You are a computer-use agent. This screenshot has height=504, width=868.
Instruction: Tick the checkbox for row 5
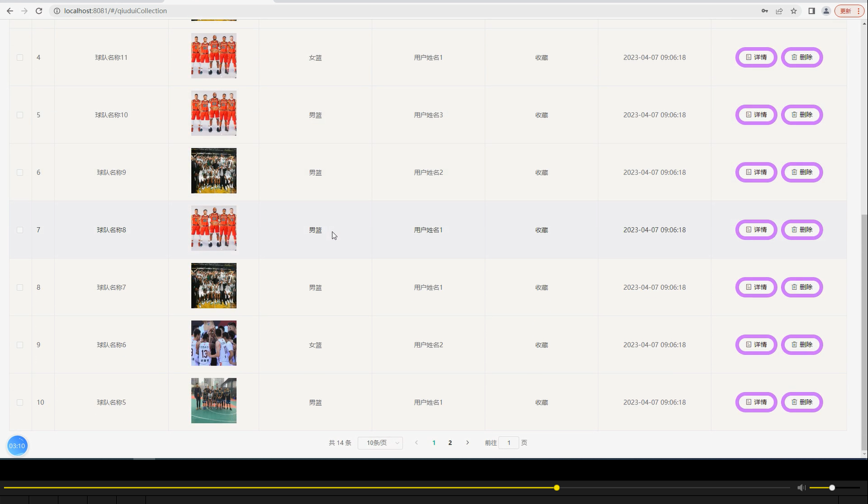(x=20, y=115)
